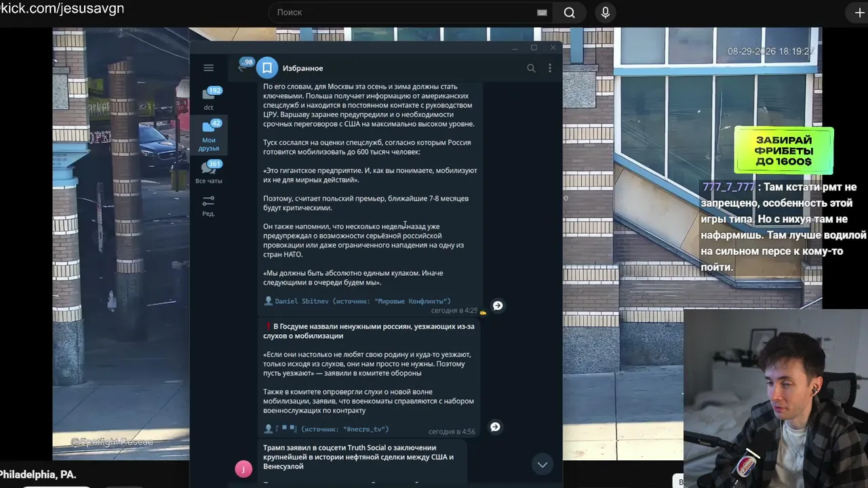Image resolution: width=868 pixels, height=488 pixels.
Task: Click the 777_7_777 chat username
Action: (x=728, y=187)
